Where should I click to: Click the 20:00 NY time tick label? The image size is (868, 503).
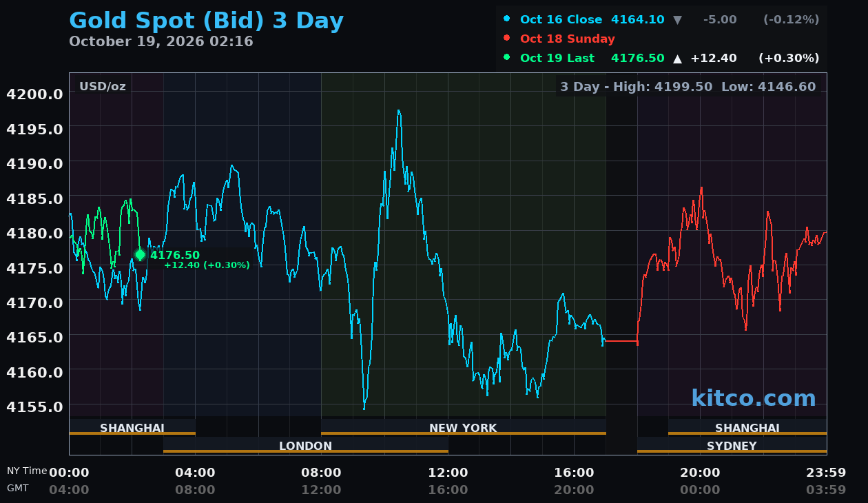coord(700,473)
